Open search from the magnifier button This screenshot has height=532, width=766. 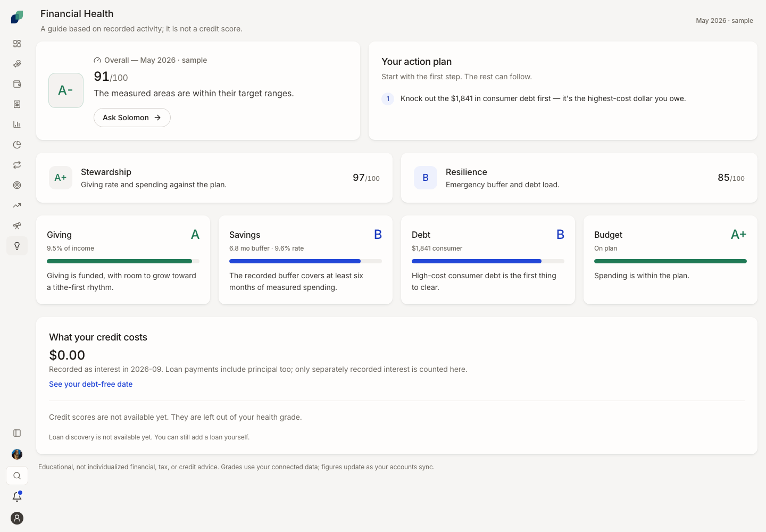(17, 476)
